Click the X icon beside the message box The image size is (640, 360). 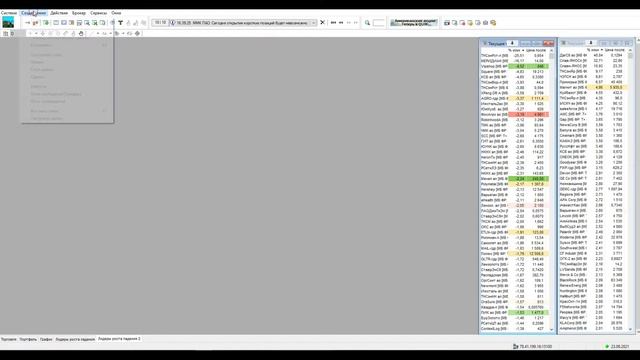tap(322, 22)
